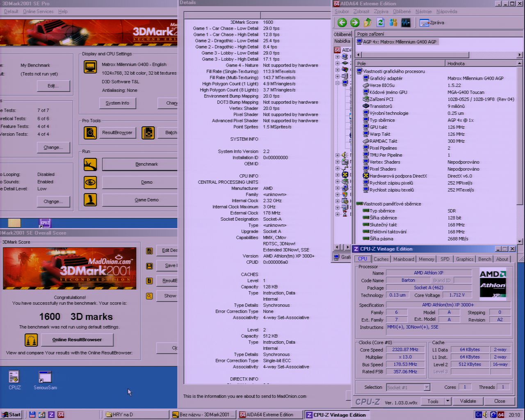Click the volume speaker tray icon
This screenshot has height=420, width=525.
[486, 415]
